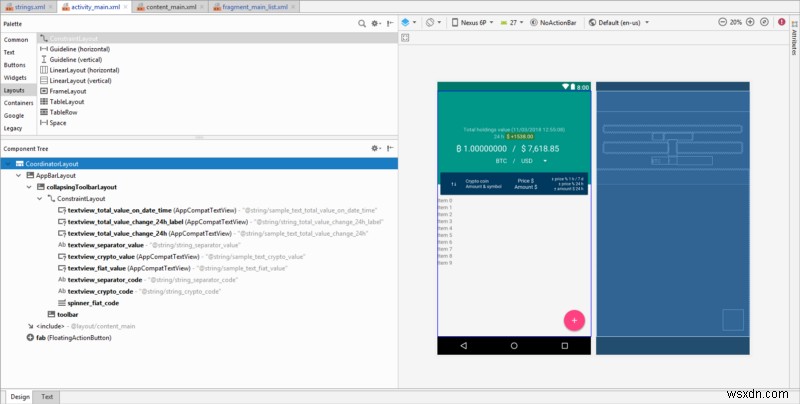The image size is (800, 404).
Task: Zoom to fit the screen
Action: click(x=764, y=22)
